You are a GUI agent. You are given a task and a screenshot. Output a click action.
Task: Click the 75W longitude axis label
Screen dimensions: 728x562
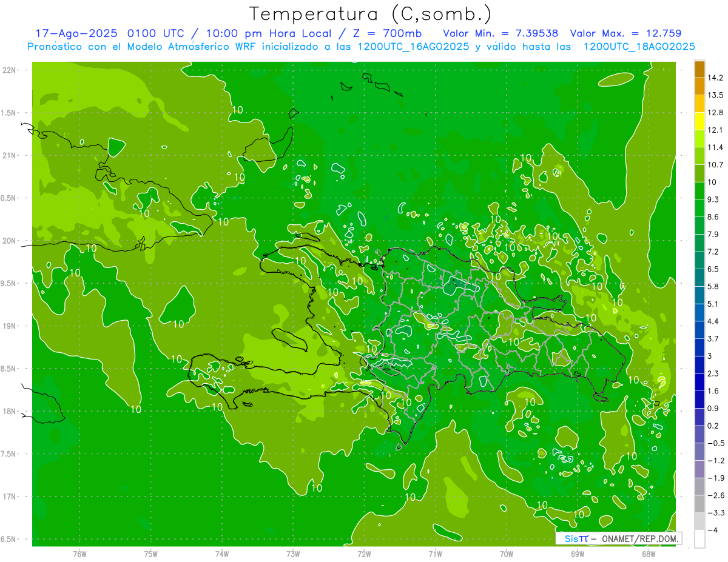pyautogui.click(x=150, y=554)
